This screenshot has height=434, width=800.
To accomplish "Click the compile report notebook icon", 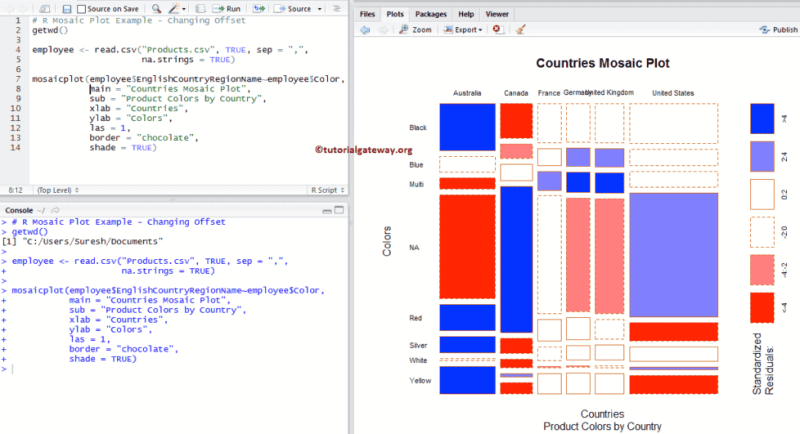I will (201, 9).
